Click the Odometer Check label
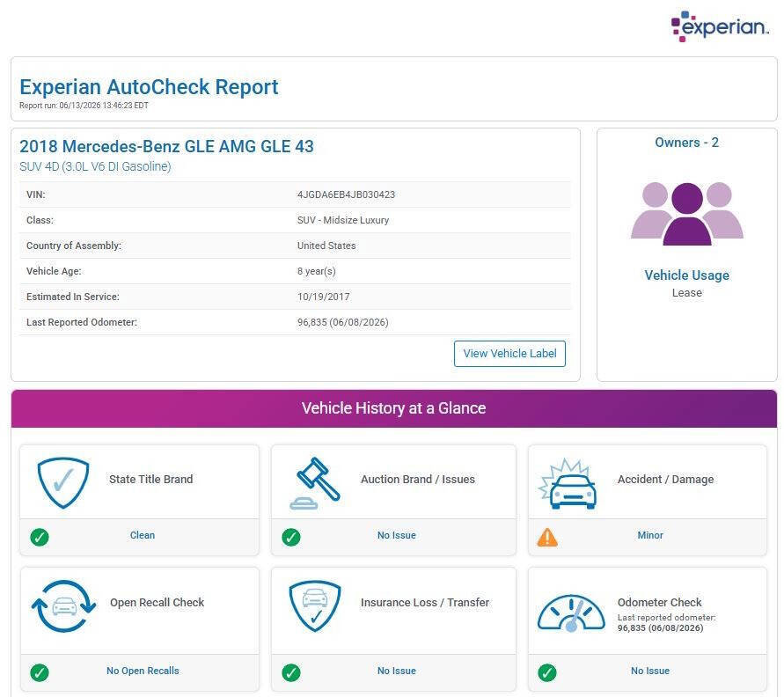This screenshot has height=697, width=784. pos(660,603)
